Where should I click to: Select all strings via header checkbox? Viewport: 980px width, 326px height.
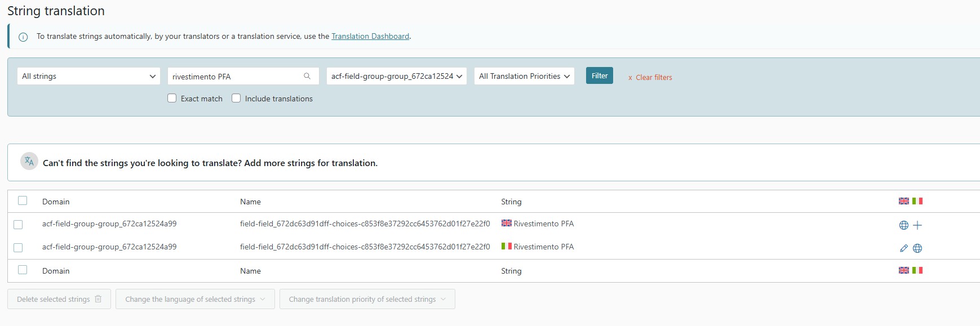(23, 200)
